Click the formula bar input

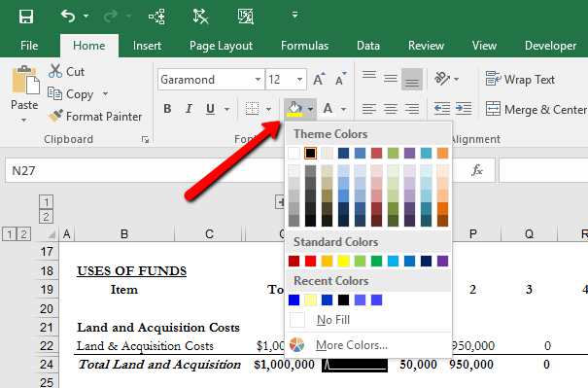(x=543, y=170)
